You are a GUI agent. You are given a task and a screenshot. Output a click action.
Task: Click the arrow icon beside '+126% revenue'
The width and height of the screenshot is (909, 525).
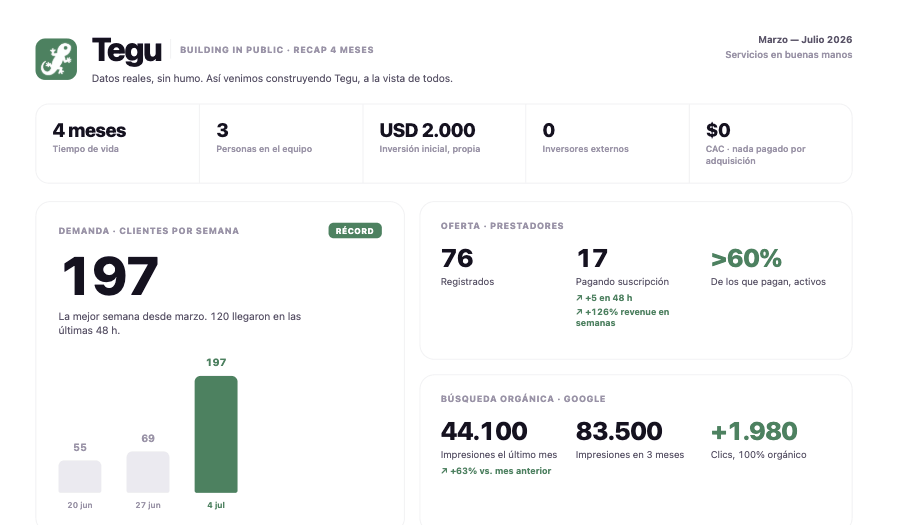(x=579, y=312)
